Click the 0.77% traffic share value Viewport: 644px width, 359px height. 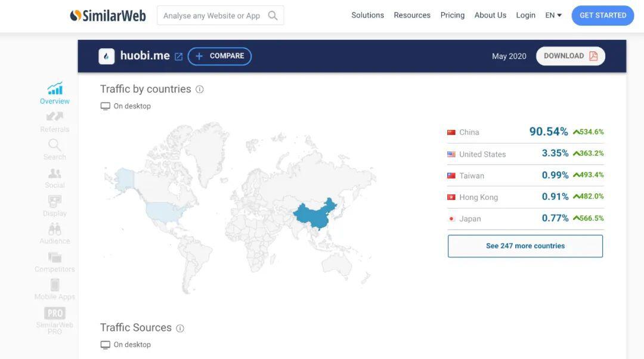point(555,218)
